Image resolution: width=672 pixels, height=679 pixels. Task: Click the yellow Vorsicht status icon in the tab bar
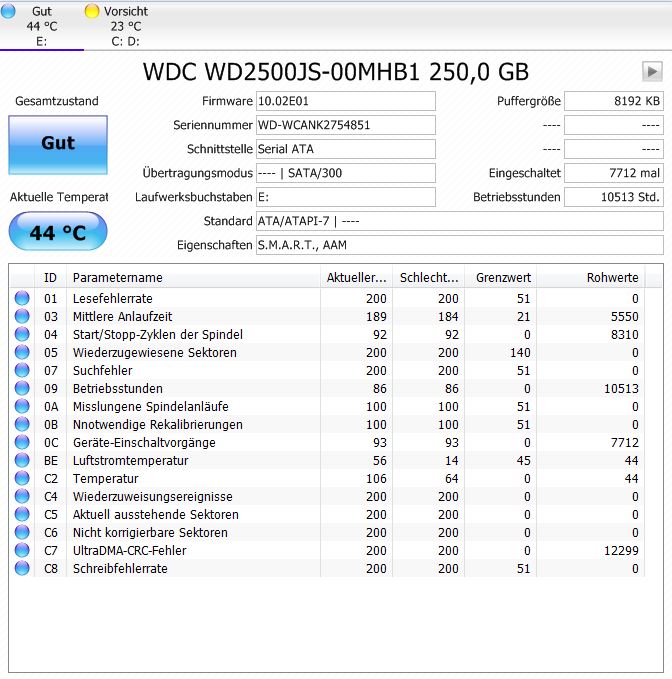(92, 11)
